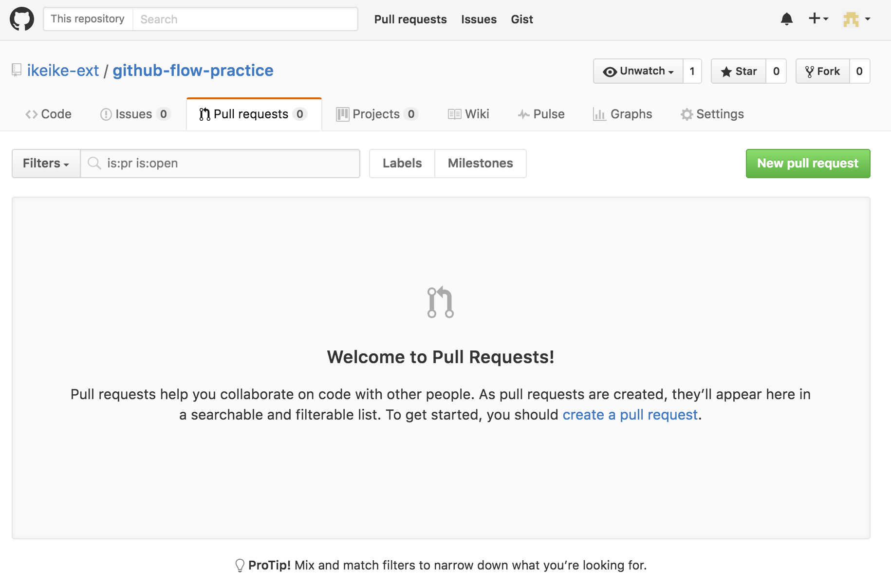The height and width of the screenshot is (588, 891).
Task: Click the magnifier icon in filter box
Action: pyautogui.click(x=94, y=163)
